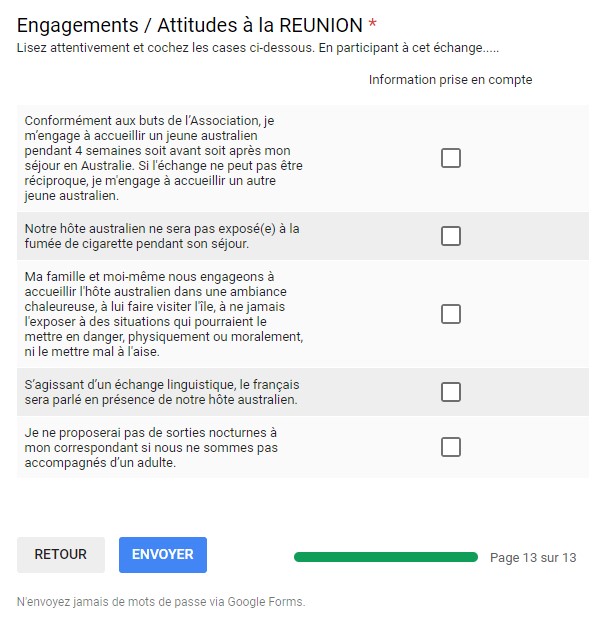Check the box for hosting a young Australian
Viewport: 612px width, 639px height.
click(451, 158)
